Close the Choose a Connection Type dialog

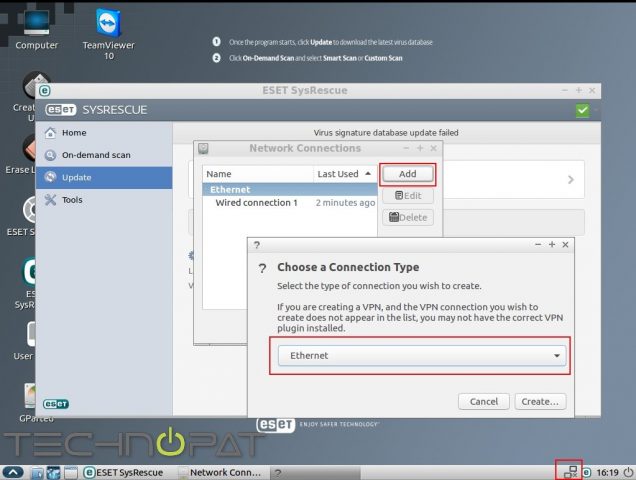point(565,245)
